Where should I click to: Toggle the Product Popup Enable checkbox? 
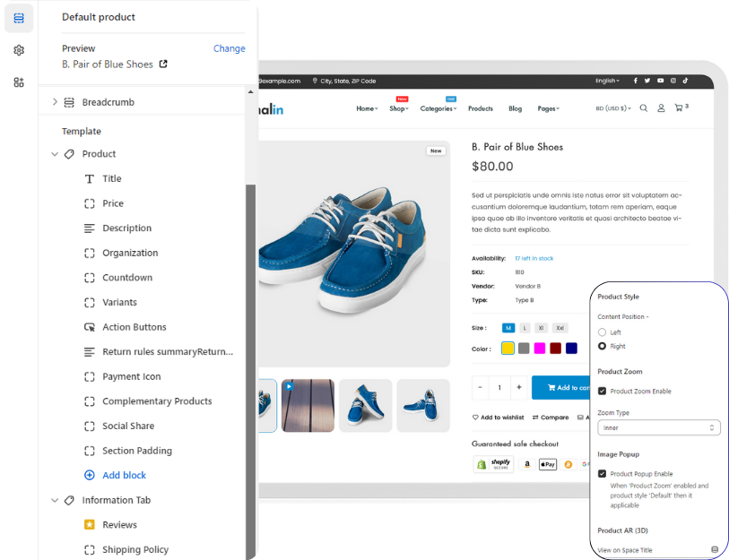tap(602, 474)
